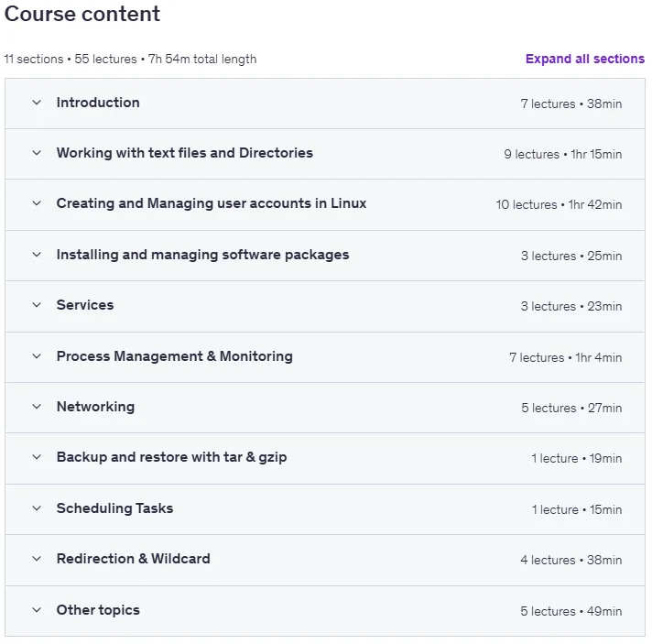Screen dimensions: 652x644
Task: Click chevron beside Redirection & Wildcard
Action: coord(37,558)
